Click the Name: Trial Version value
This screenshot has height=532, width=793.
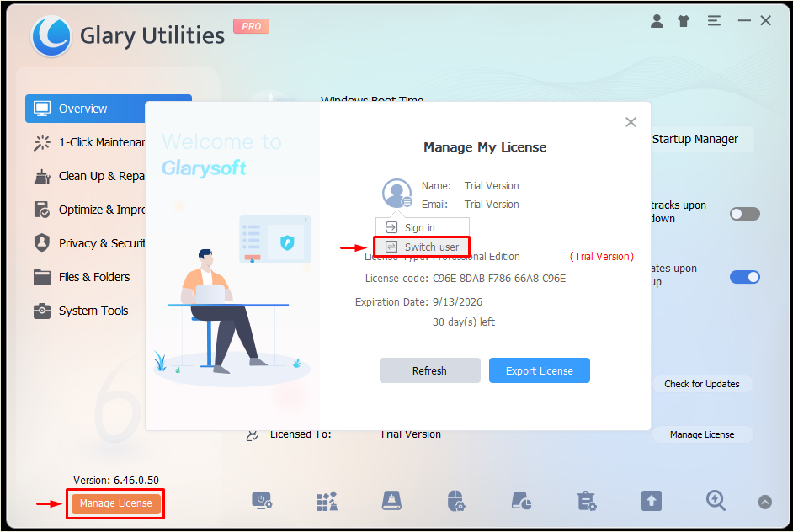click(492, 185)
